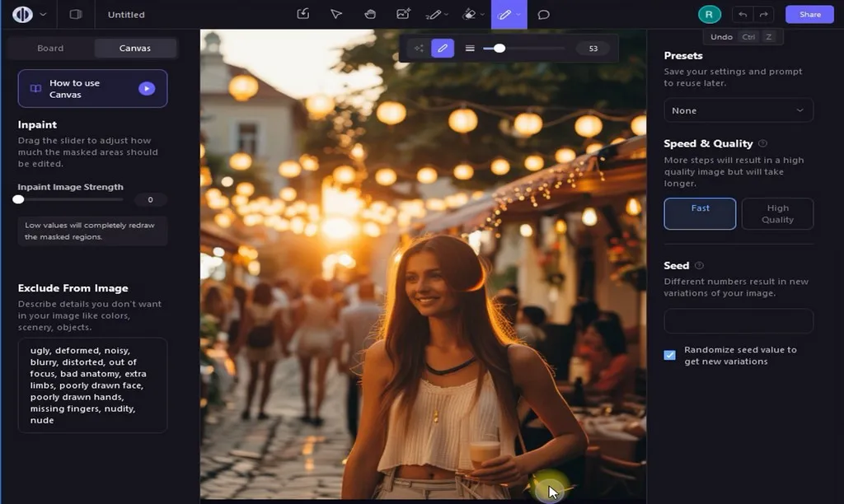Screen dimensions: 844x504
Task: Select the active brush tool in the toolbar
Action: [x=506, y=14]
